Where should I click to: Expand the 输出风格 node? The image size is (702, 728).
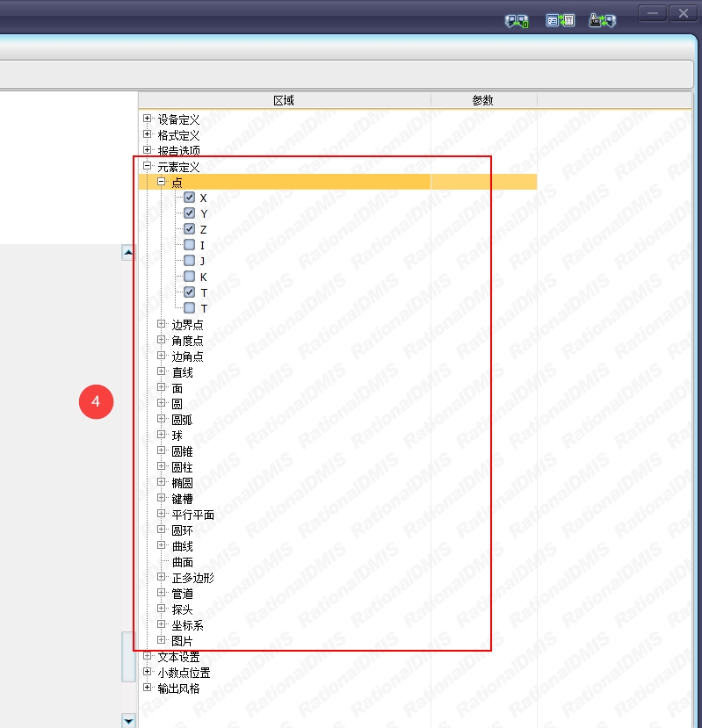point(148,687)
